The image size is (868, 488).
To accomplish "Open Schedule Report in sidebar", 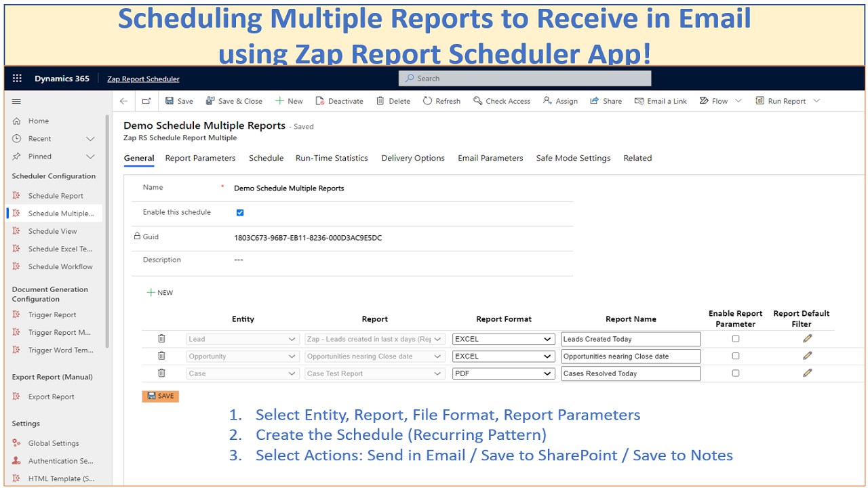I will coord(56,196).
